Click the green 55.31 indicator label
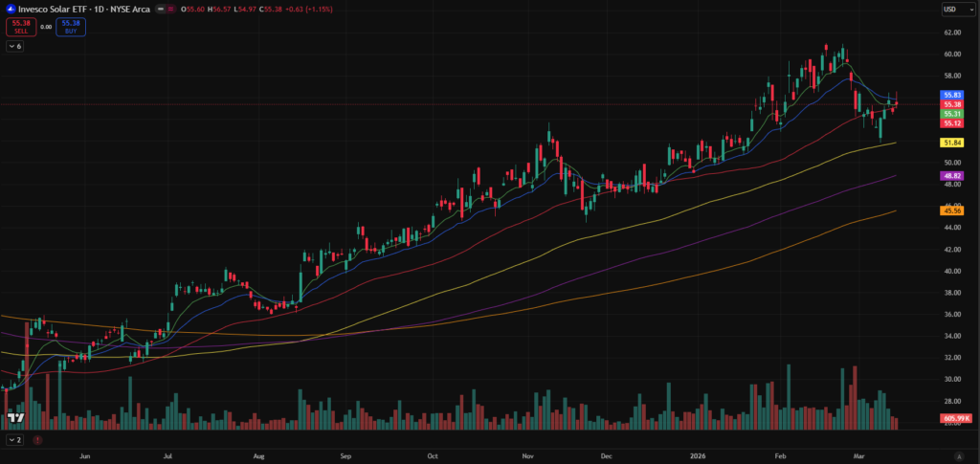The height and width of the screenshot is (464, 980). click(952, 114)
